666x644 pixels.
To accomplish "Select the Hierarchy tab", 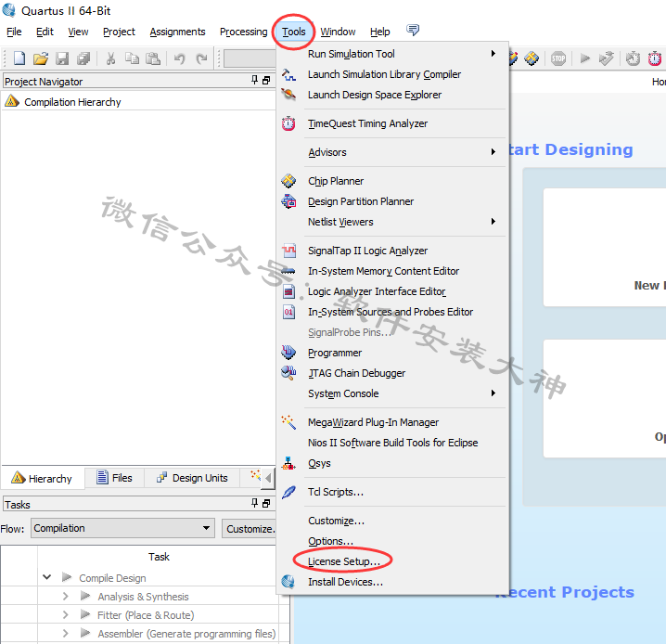I will [43, 478].
